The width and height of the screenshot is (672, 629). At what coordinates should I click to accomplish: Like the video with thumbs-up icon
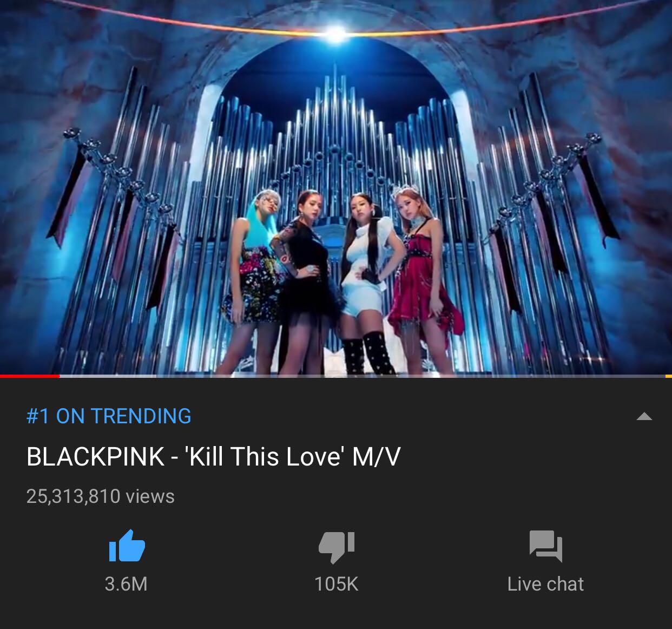(127, 546)
